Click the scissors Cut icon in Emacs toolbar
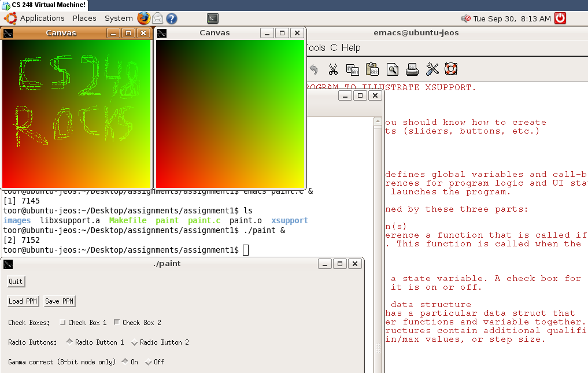The height and width of the screenshot is (373, 588). pyautogui.click(x=333, y=69)
